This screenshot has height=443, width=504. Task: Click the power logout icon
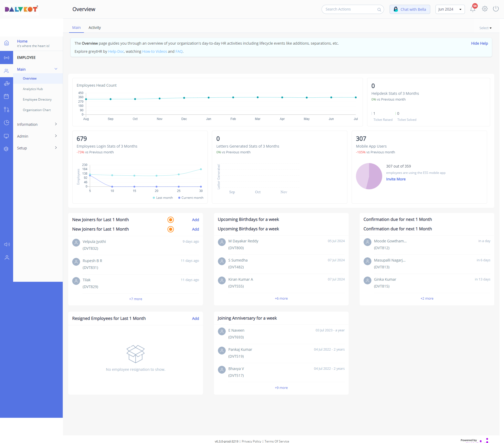pyautogui.click(x=496, y=9)
